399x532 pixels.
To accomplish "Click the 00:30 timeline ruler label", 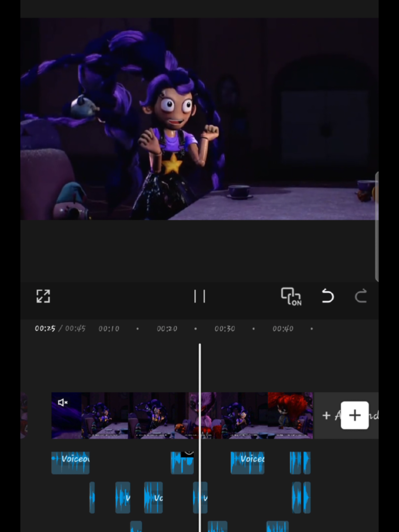I will [x=225, y=329].
